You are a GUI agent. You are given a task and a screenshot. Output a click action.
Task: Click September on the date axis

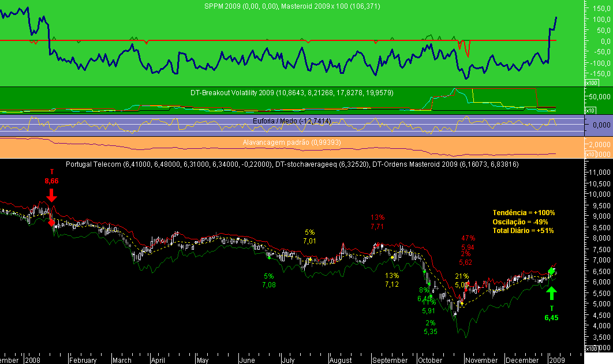click(x=390, y=360)
